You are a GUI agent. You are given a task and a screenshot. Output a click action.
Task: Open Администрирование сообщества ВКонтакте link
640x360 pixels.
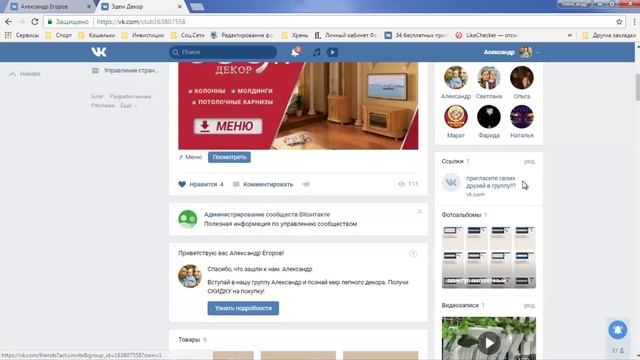[267, 214]
